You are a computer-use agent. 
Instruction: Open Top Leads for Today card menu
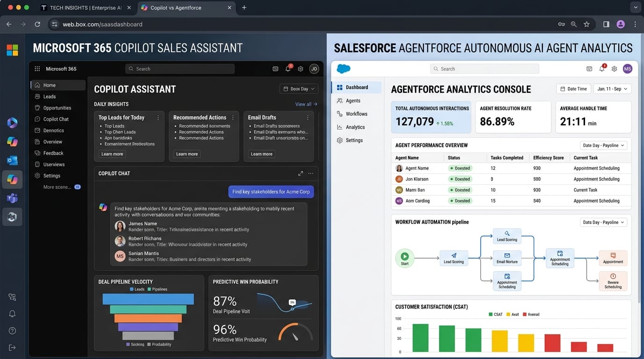(x=158, y=118)
